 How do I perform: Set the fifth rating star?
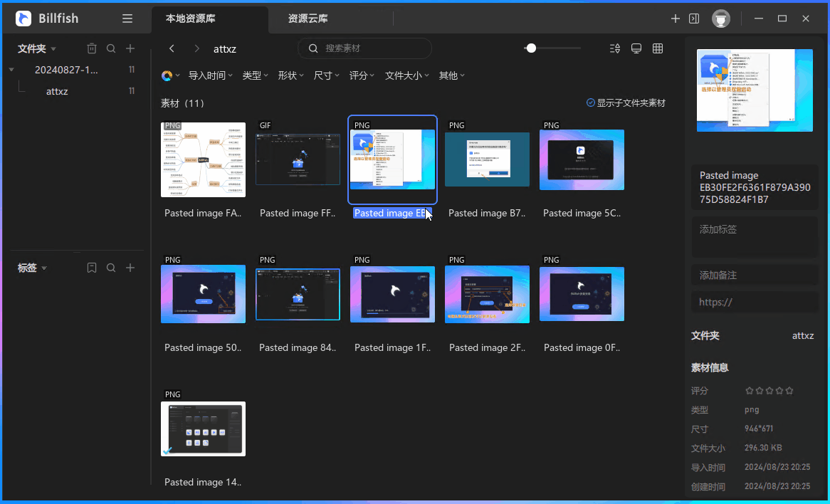pyautogui.click(x=789, y=391)
